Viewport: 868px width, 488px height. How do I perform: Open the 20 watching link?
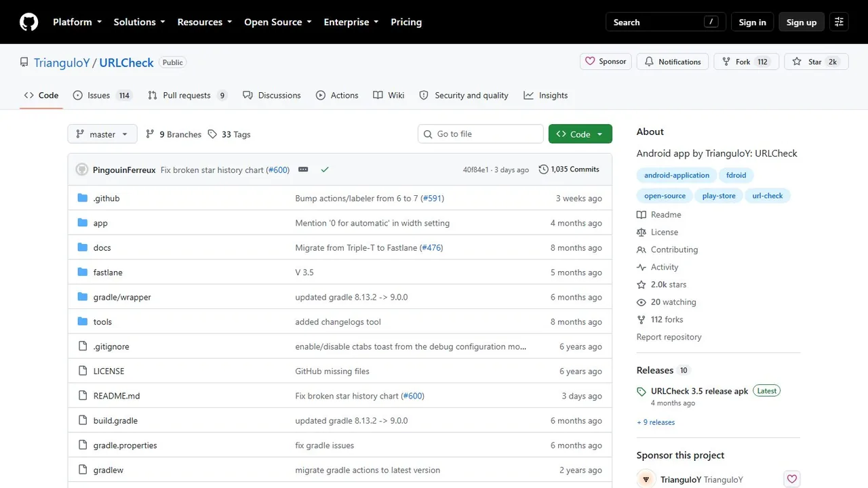click(667, 303)
